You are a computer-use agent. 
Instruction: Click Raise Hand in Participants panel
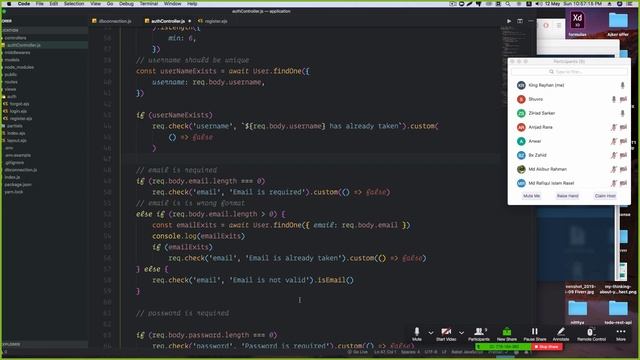(x=568, y=196)
